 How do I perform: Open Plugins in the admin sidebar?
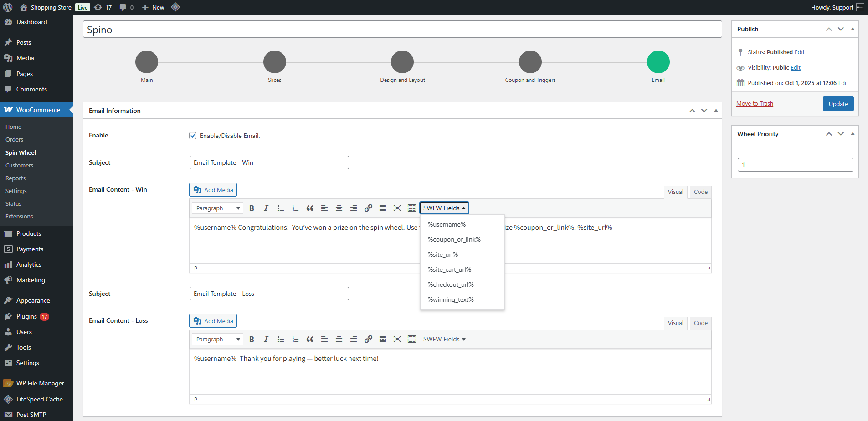point(26,316)
